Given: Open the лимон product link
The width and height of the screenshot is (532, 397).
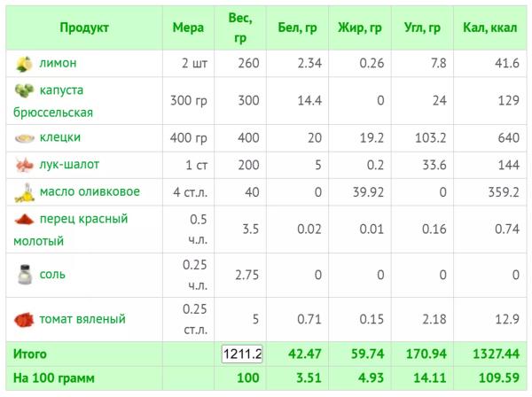Looking at the screenshot, I should click(x=57, y=64).
